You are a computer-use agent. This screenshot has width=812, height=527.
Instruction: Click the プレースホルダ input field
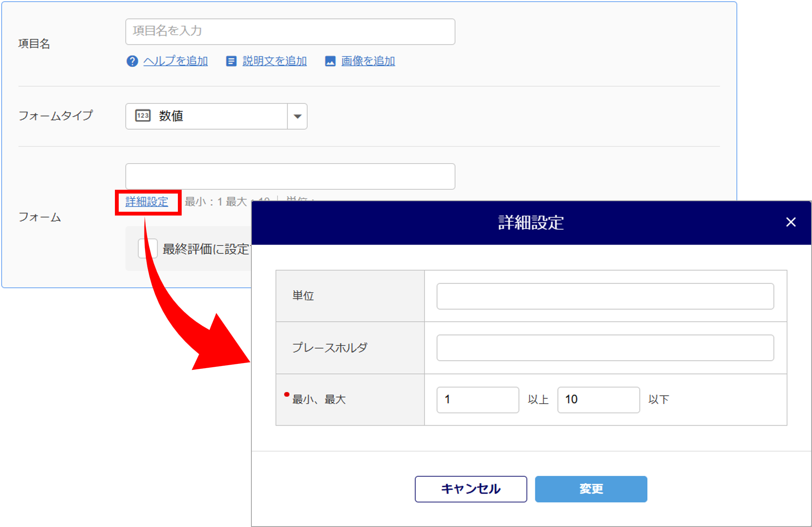pos(605,348)
